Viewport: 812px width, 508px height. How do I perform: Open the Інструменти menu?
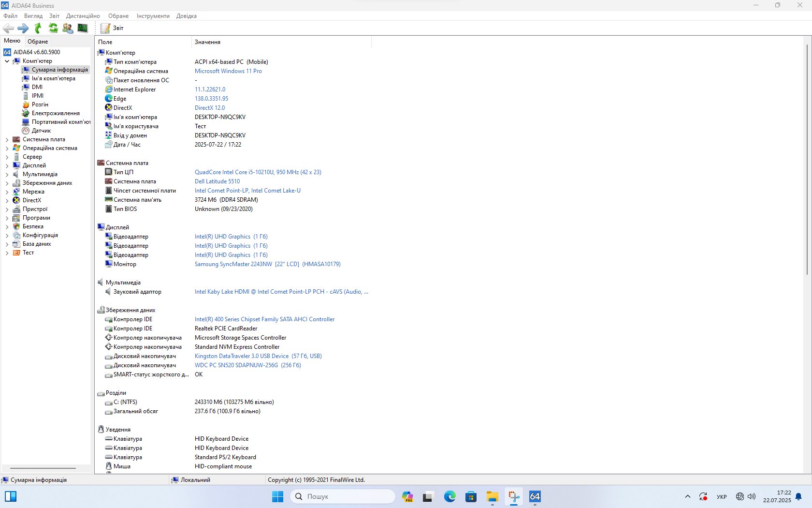point(153,16)
